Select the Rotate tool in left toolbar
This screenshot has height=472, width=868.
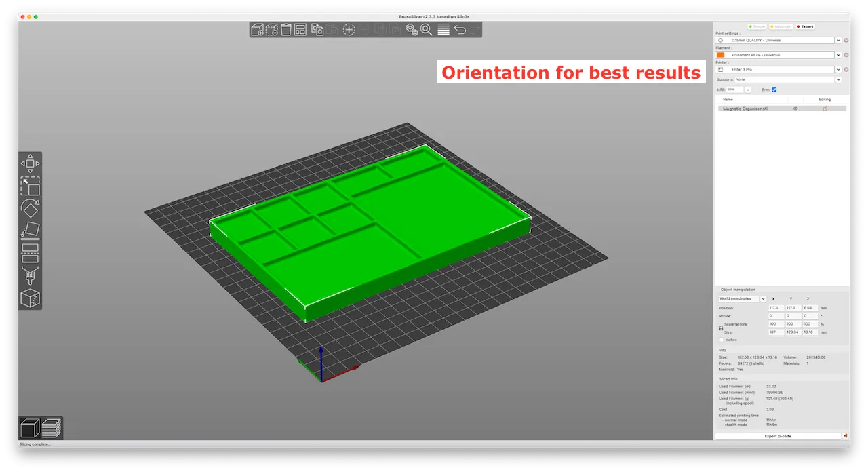coord(30,208)
